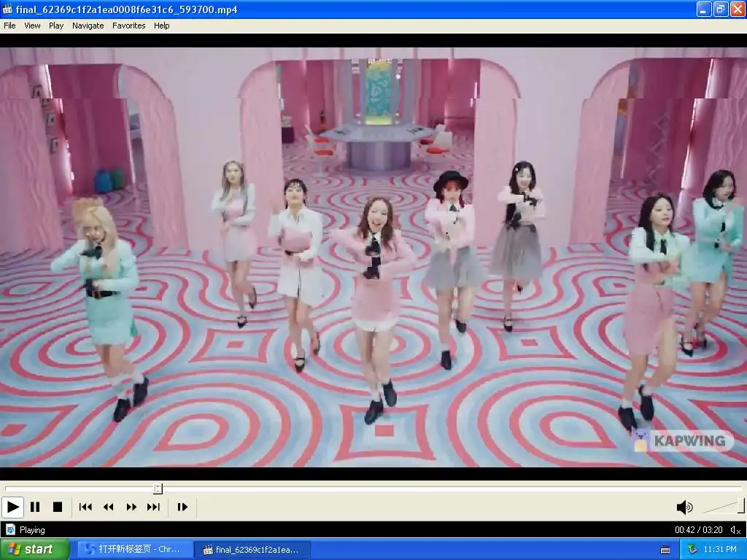747x560 pixels.
Task: Switch to the Chrome taskbar window
Action: (x=136, y=550)
